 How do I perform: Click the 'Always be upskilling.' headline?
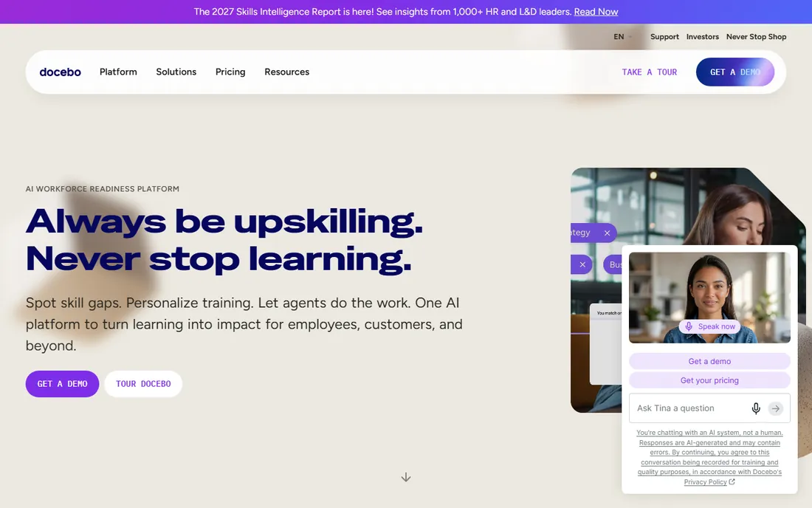224,222
